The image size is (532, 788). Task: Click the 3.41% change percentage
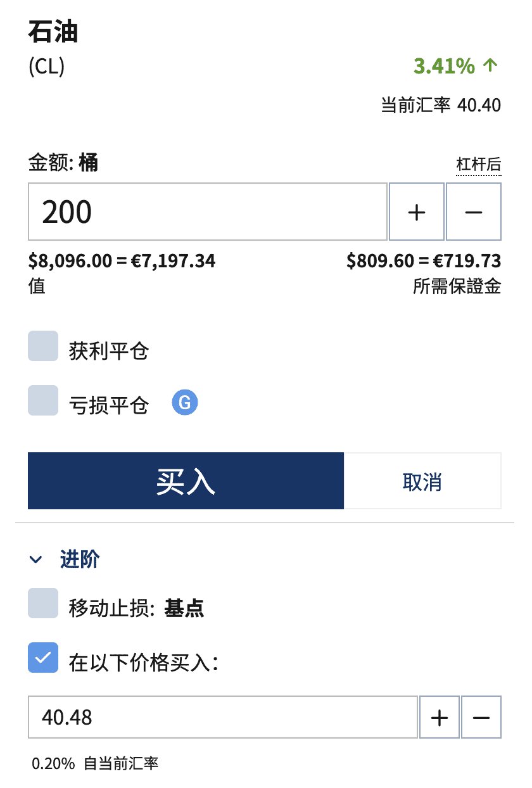[443, 67]
